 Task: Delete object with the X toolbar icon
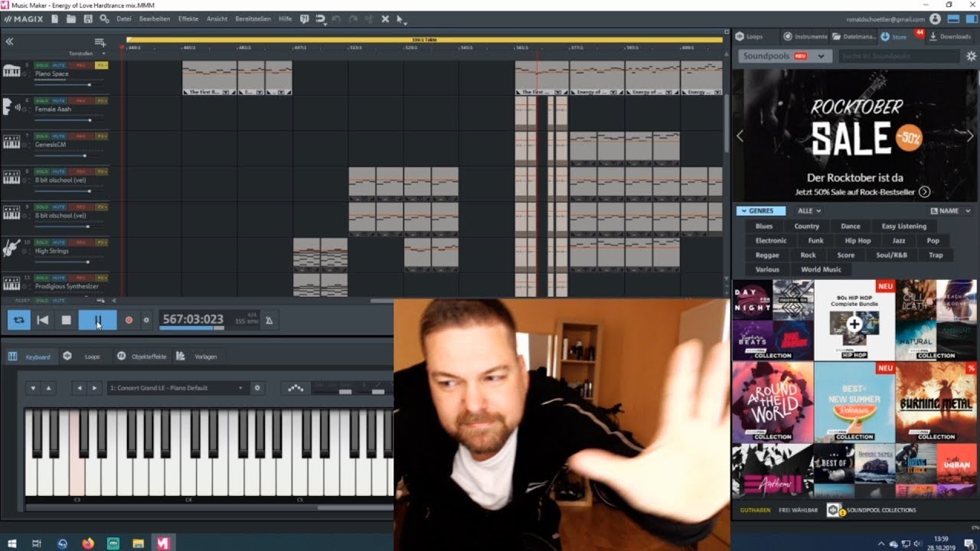[385, 18]
